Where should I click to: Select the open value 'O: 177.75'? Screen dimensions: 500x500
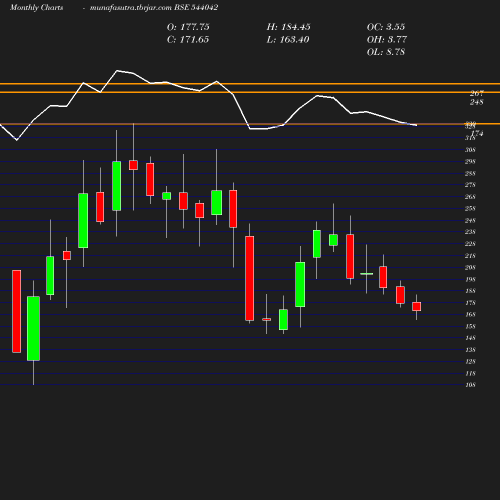[188, 27]
